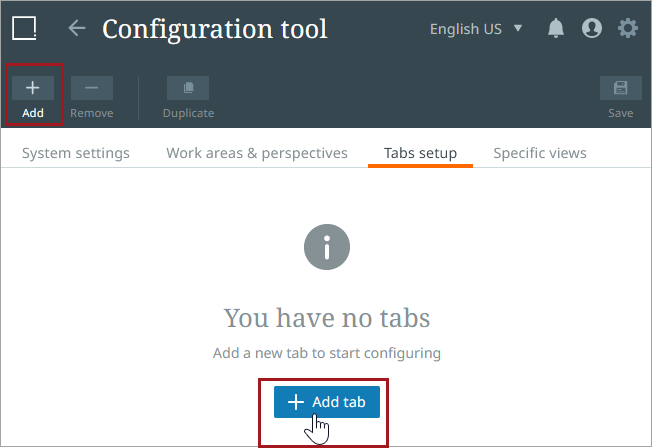Click the English US language label
The image size is (652, 448).
click(465, 29)
